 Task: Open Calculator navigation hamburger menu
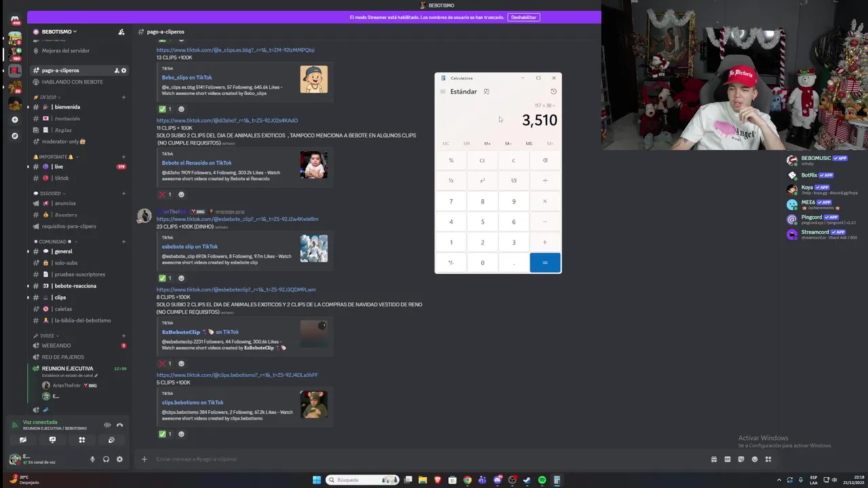click(x=442, y=91)
